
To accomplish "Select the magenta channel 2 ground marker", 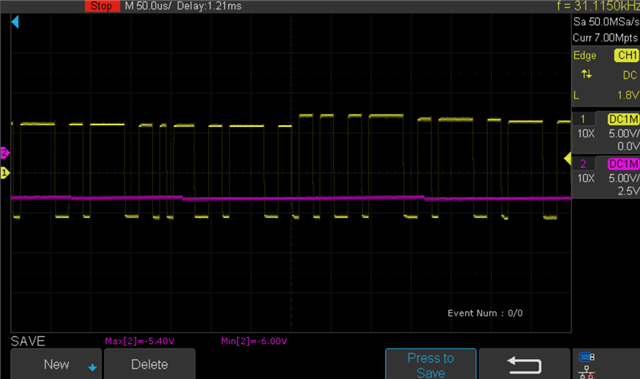I will pyautogui.click(x=5, y=153).
